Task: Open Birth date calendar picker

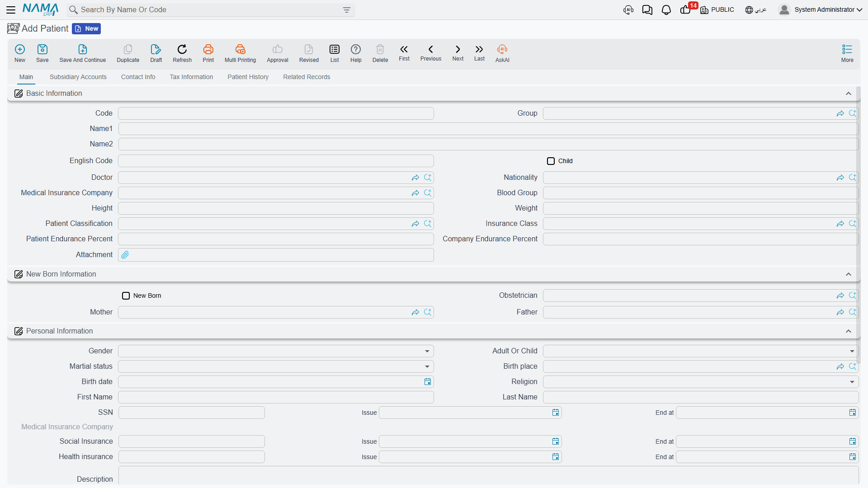Action: coord(427,382)
